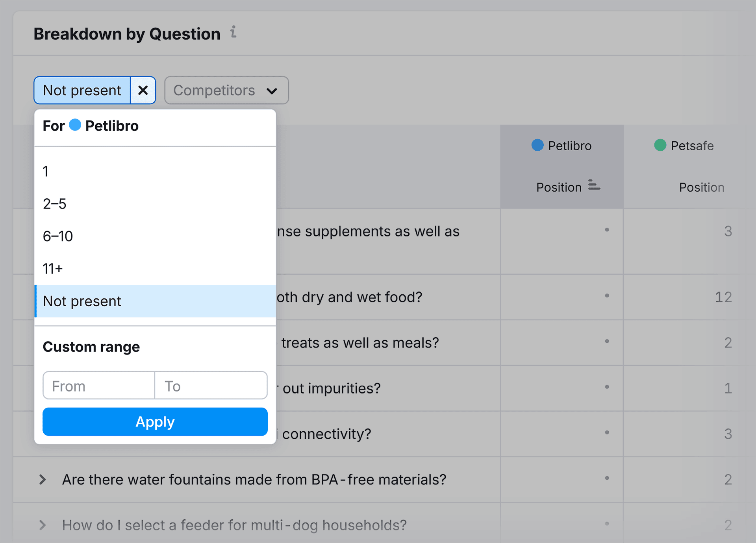Click the info icon beside Breakdown by Question

tap(233, 32)
